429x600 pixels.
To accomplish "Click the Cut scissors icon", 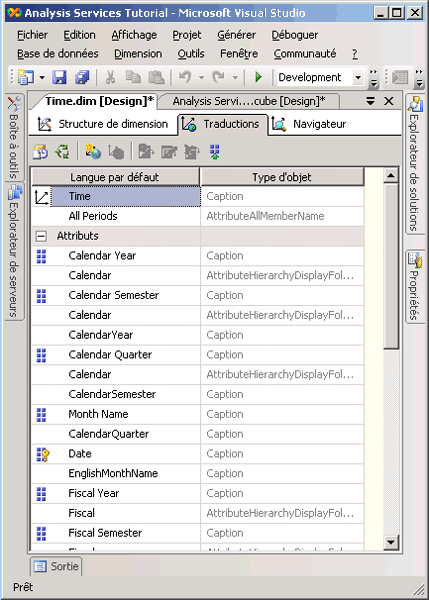I will point(110,77).
